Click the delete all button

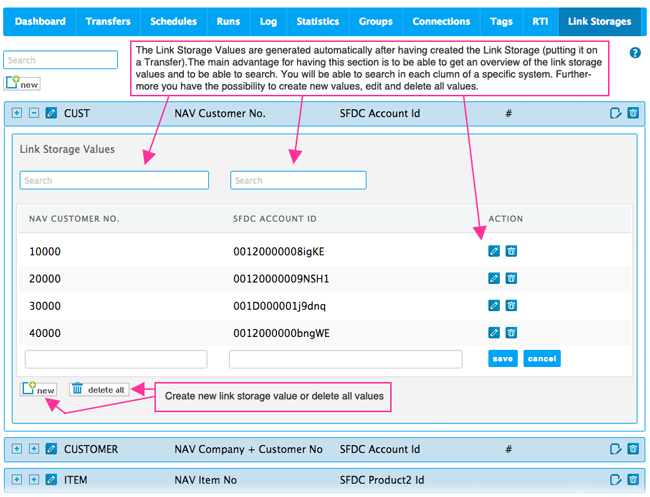99,389
